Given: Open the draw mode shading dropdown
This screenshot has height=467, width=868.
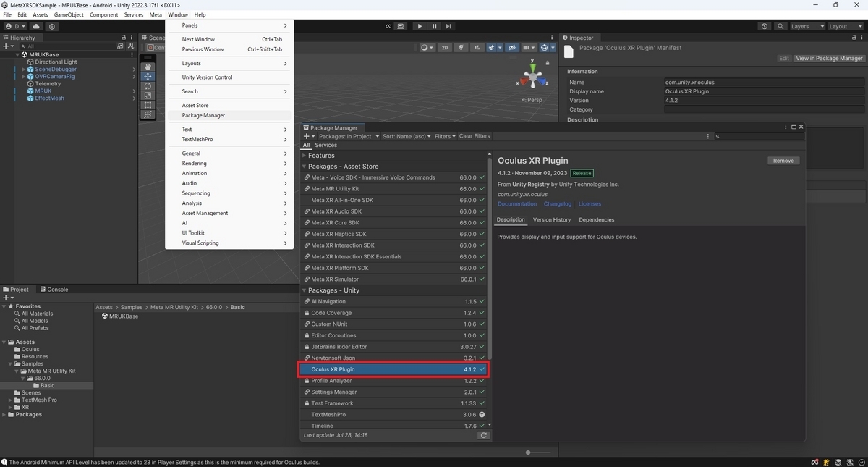Looking at the screenshot, I should click(x=427, y=48).
